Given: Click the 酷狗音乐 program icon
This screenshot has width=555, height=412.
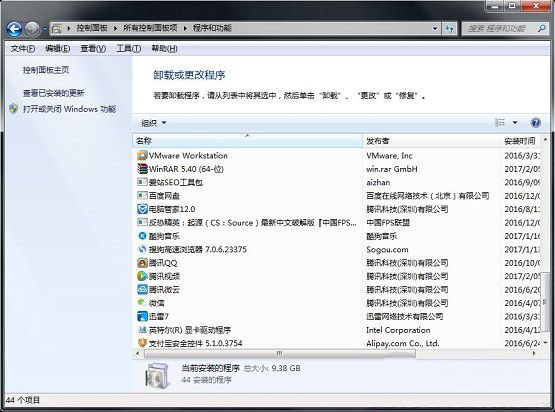Looking at the screenshot, I should tap(142, 236).
